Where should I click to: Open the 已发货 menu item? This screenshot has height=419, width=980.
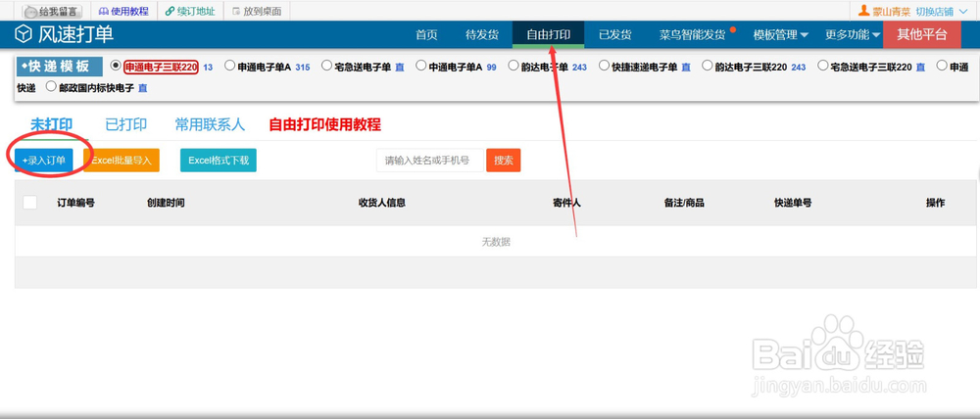(615, 35)
